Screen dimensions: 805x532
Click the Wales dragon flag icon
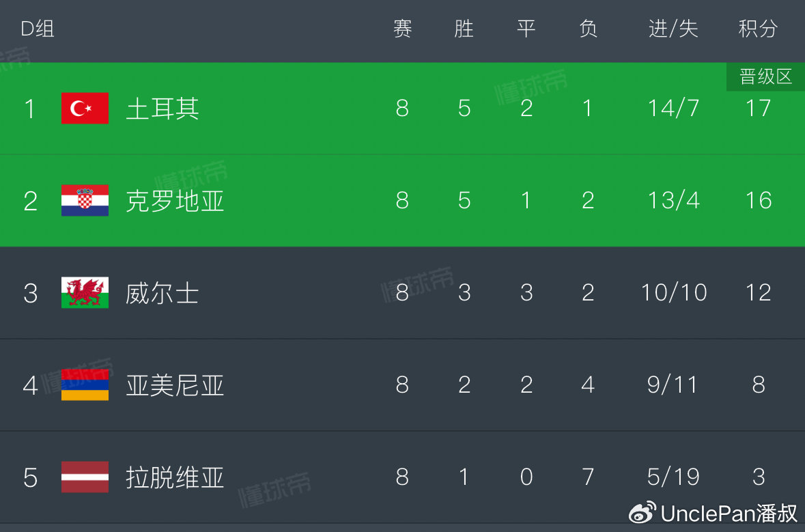click(85, 293)
